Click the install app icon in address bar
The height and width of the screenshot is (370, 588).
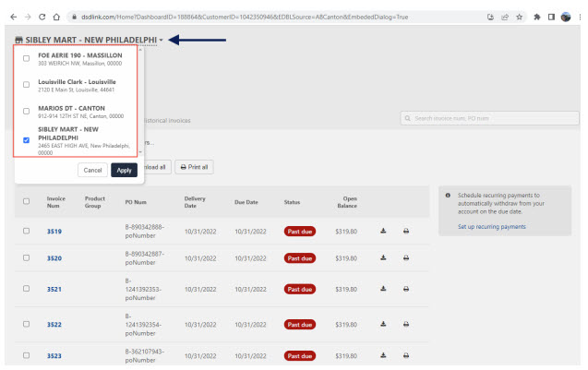pyautogui.click(x=490, y=17)
